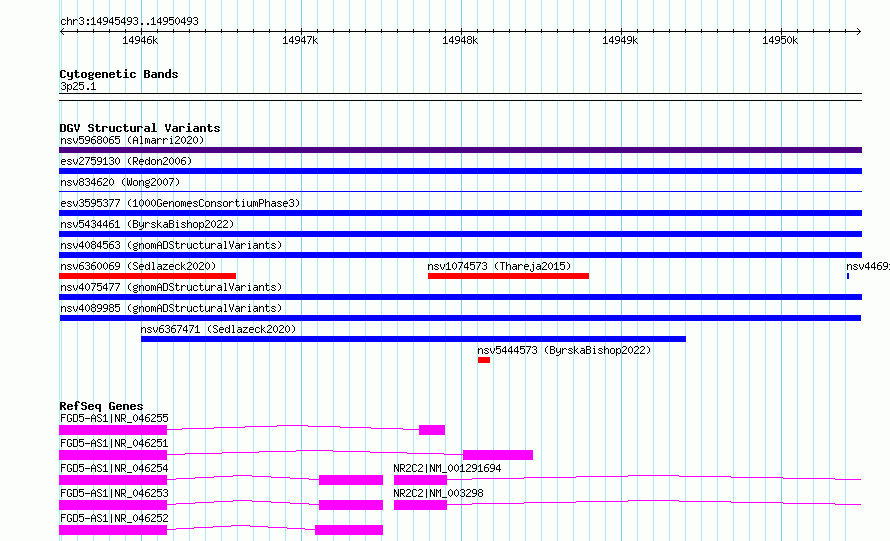Viewport: 890px width, 541px height.
Task: Click the 14950k ruler tick label
Action: coord(780,40)
